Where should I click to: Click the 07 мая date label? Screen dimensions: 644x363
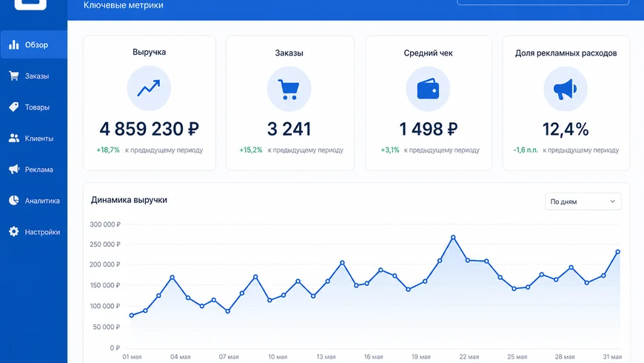[x=228, y=357]
